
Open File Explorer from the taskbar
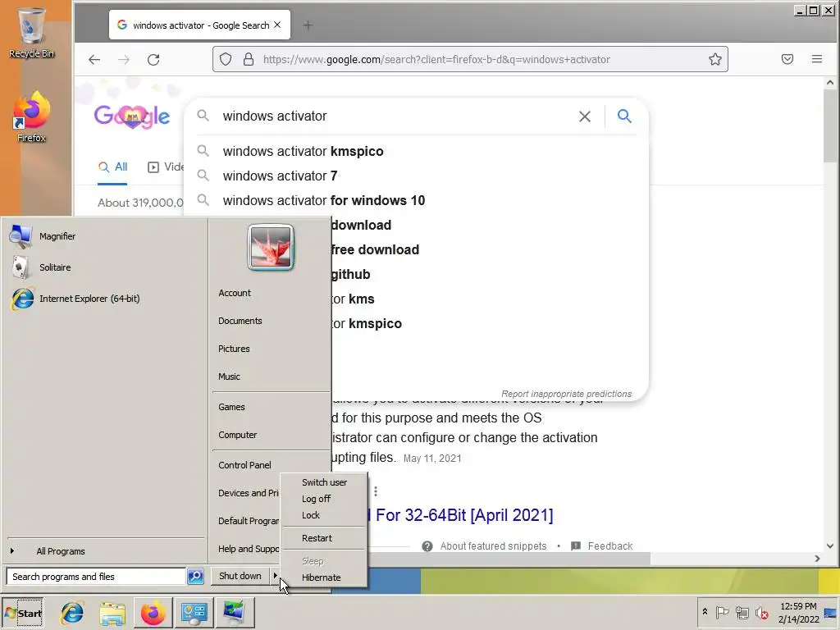pyautogui.click(x=112, y=613)
